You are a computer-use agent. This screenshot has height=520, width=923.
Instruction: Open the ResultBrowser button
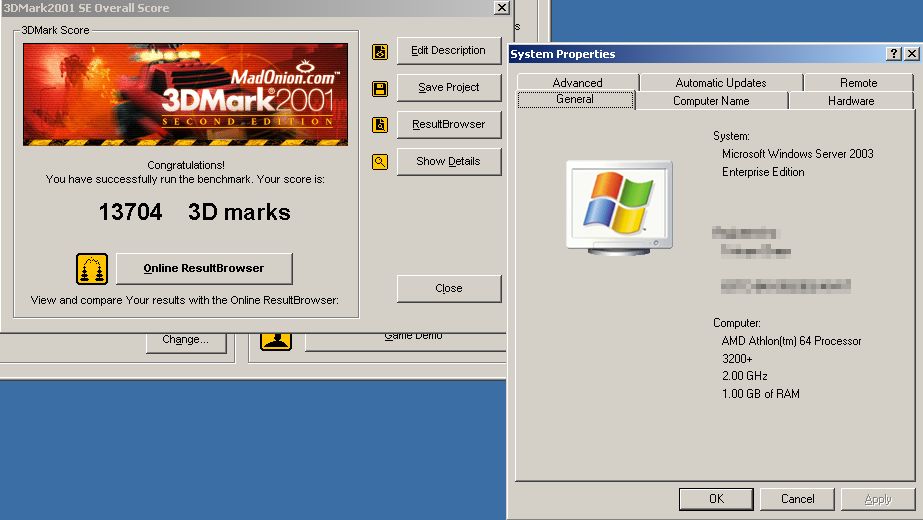(449, 125)
